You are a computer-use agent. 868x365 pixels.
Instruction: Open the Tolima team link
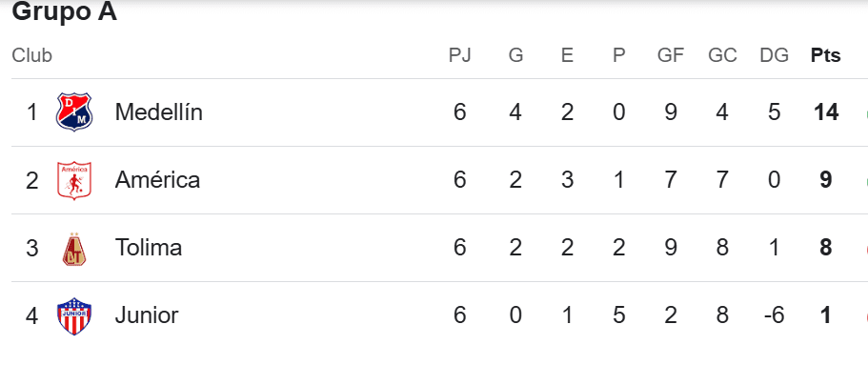pos(149,248)
